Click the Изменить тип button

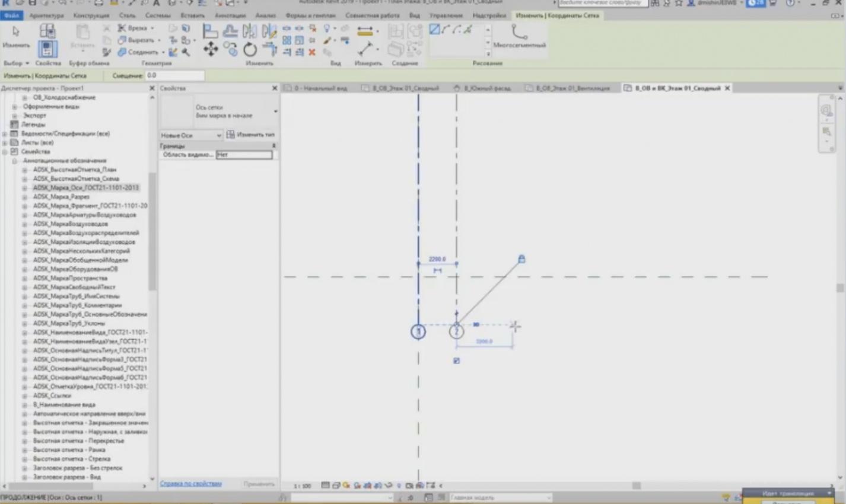click(250, 135)
